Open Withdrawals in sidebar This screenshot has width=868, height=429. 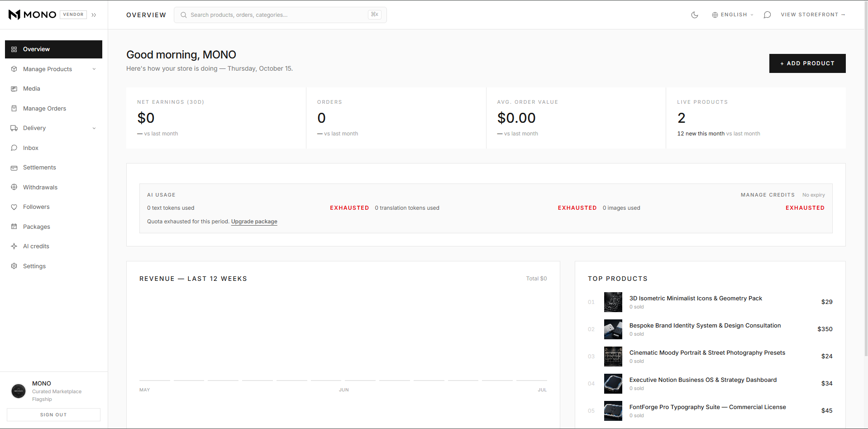tap(53, 188)
